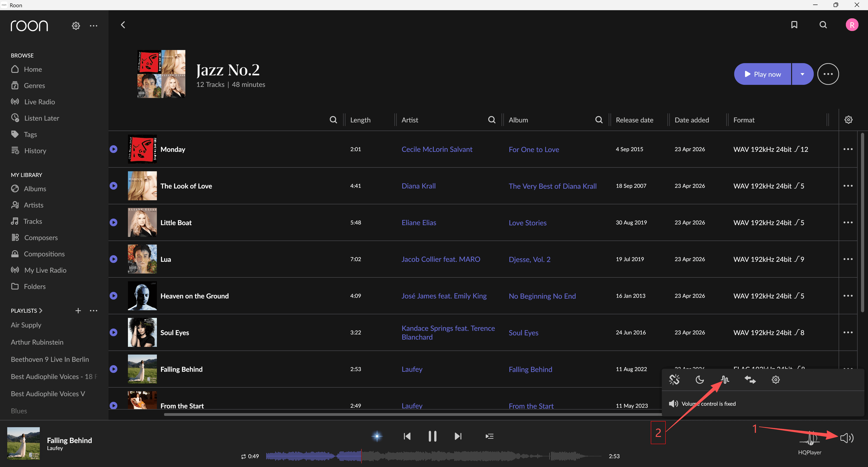Open Tags in the sidebar
Image resolution: width=868 pixels, height=467 pixels.
[24, 134]
